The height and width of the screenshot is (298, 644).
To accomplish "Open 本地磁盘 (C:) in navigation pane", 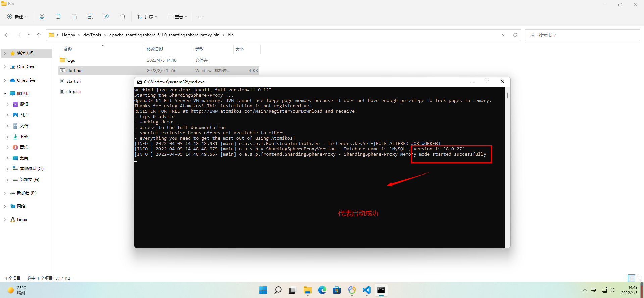I will [32, 169].
